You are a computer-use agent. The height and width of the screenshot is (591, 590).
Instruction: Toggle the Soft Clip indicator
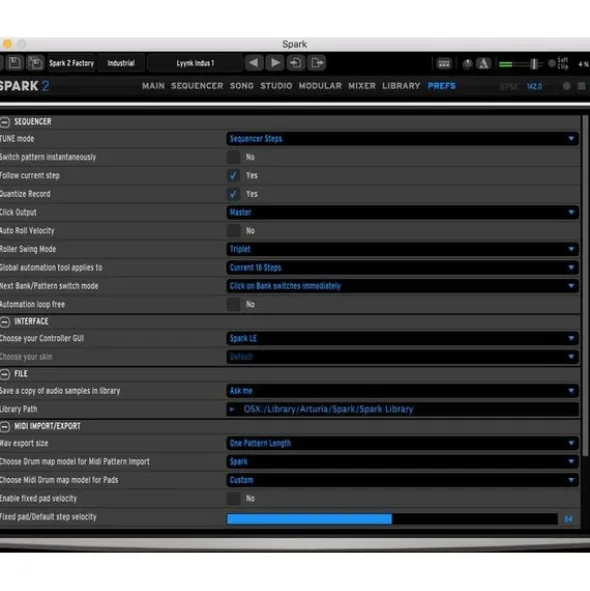pos(552,63)
